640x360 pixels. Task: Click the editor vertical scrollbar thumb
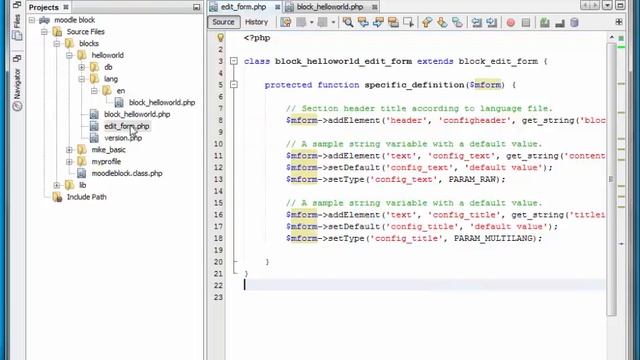[611, 179]
